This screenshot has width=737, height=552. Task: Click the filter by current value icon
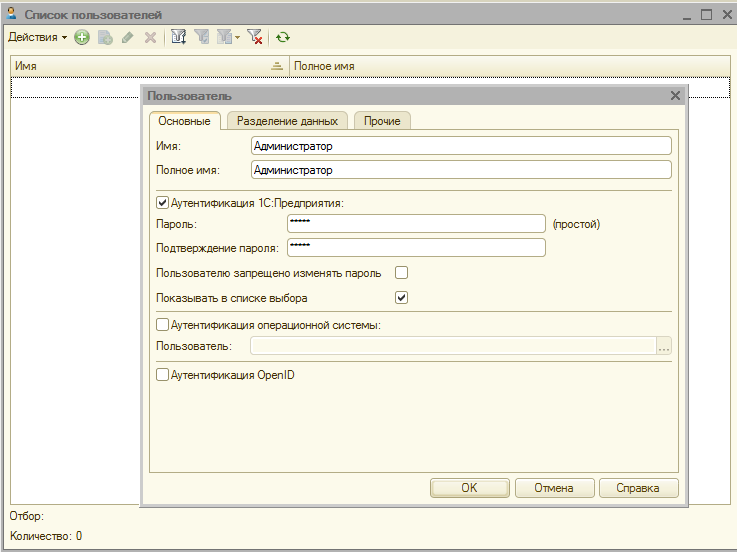203,37
